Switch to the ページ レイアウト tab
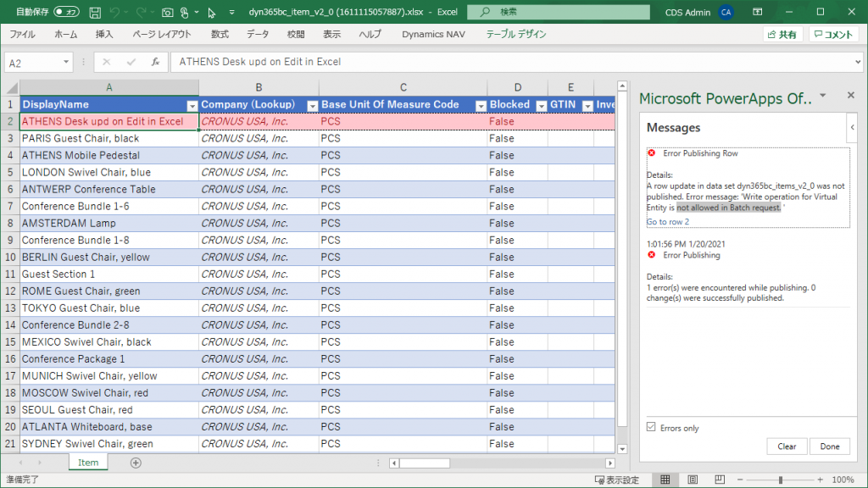The height and width of the screenshot is (488, 868). click(x=162, y=34)
